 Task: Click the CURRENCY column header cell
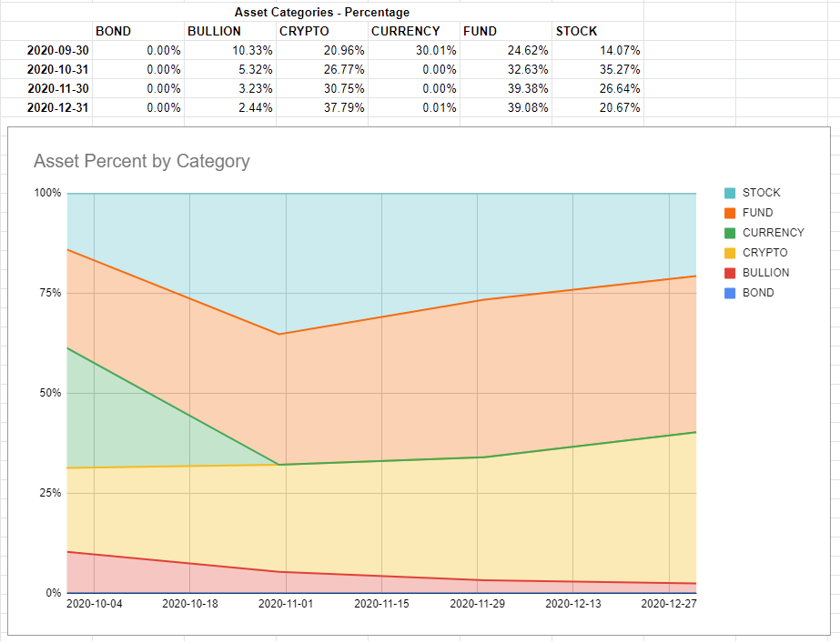413,31
